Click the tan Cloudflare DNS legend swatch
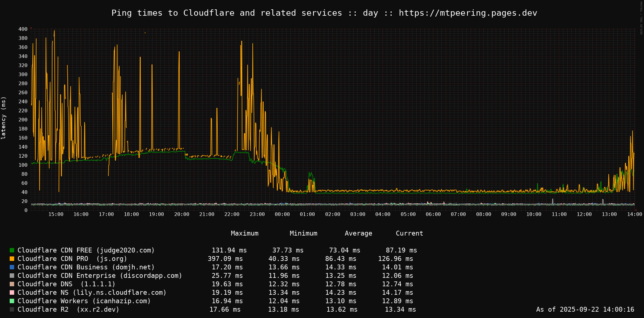Screen dimensions: 644x318 (12, 284)
